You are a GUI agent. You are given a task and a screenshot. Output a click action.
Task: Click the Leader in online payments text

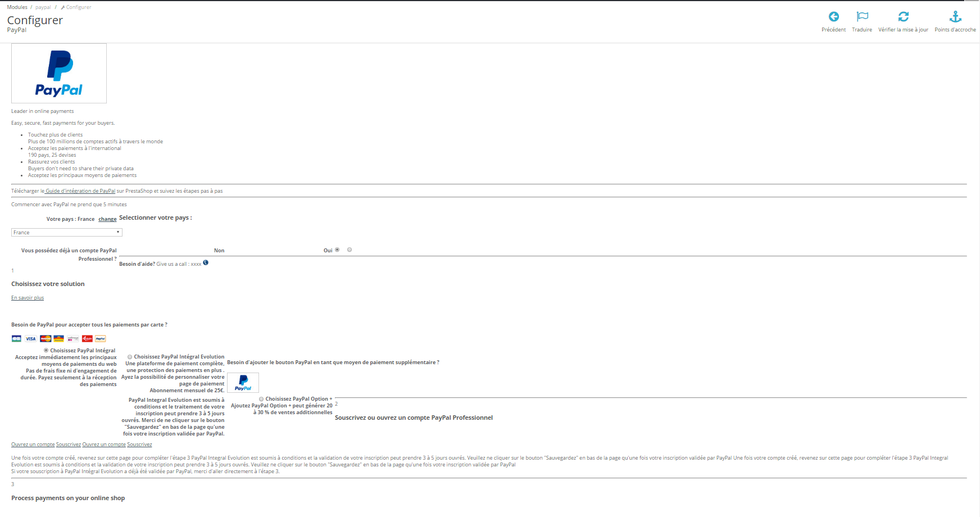[x=43, y=111]
